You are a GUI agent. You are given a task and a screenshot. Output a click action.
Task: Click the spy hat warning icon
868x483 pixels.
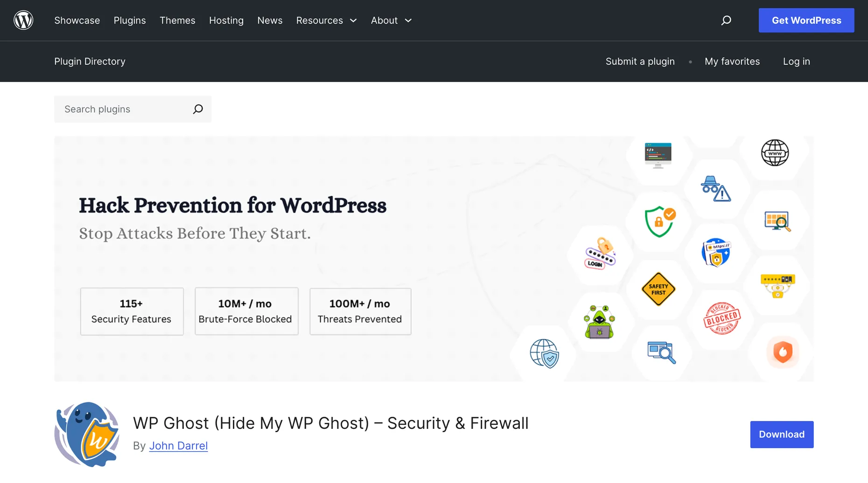coord(716,189)
